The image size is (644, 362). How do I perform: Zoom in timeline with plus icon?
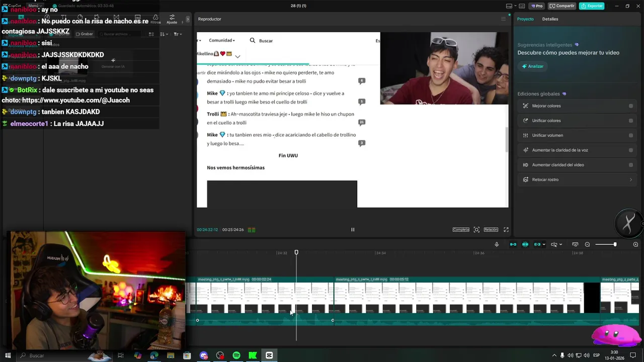[636, 244]
